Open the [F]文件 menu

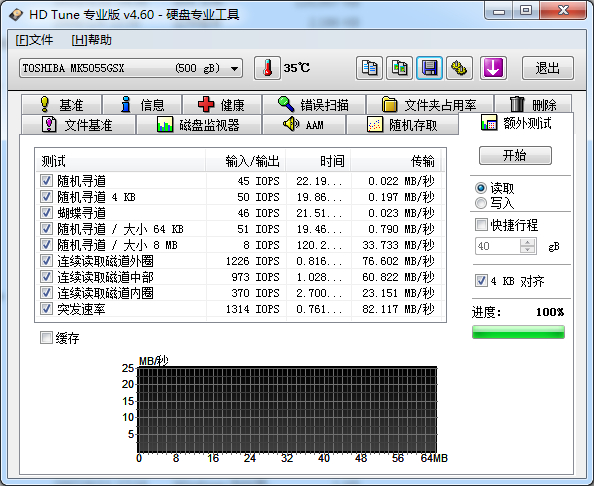coord(34,40)
